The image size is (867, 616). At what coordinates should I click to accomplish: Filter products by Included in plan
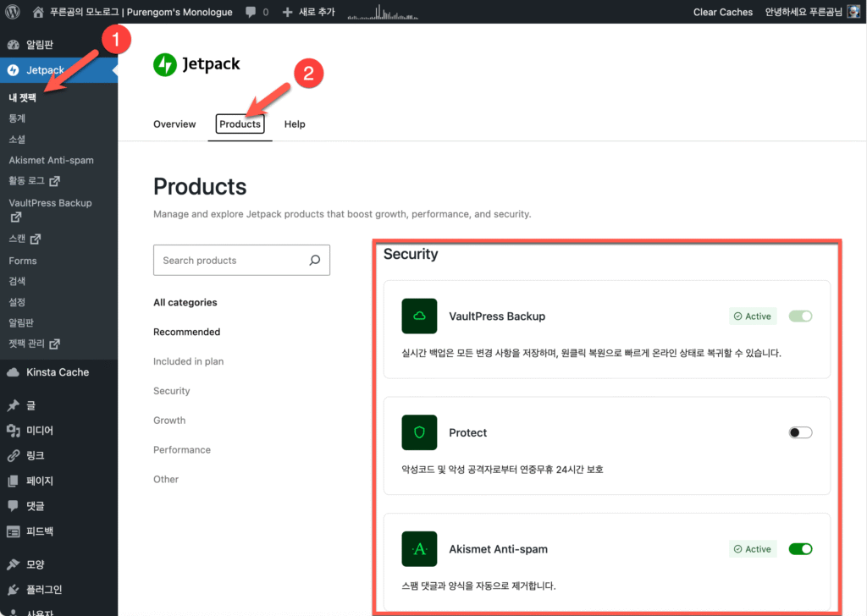tap(189, 361)
